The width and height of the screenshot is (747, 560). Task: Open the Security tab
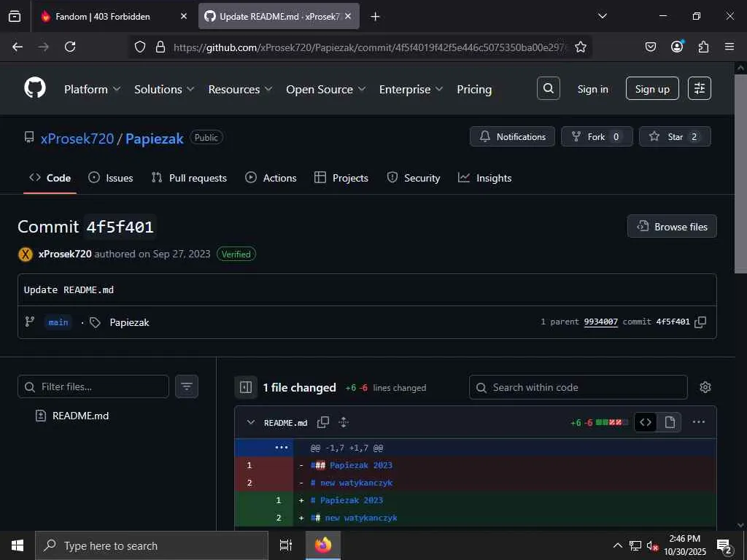coord(413,178)
